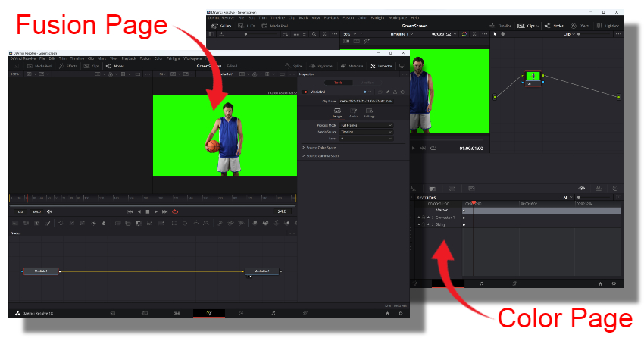Select the green corrector node thumbnail
Screen dimensions: 644x338
[533, 76]
